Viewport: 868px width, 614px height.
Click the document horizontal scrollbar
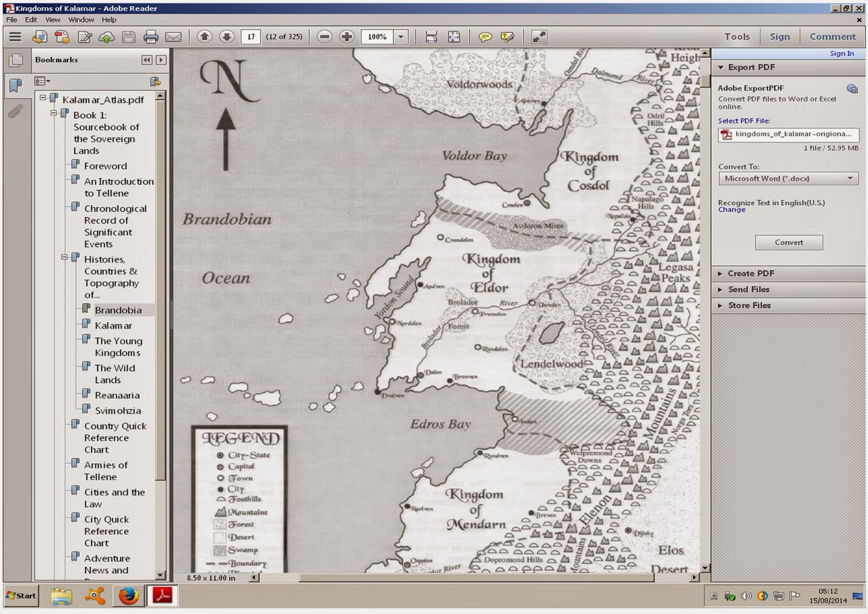(x=476, y=578)
